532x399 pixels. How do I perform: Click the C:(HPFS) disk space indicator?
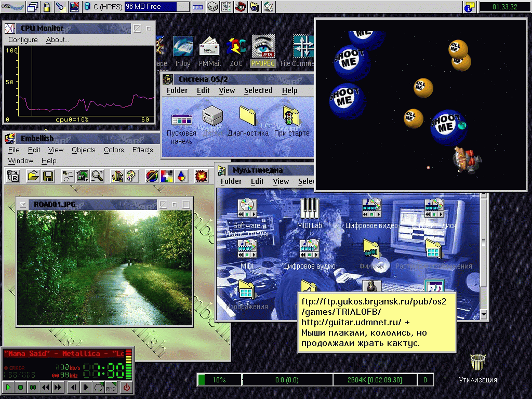tap(136, 7)
